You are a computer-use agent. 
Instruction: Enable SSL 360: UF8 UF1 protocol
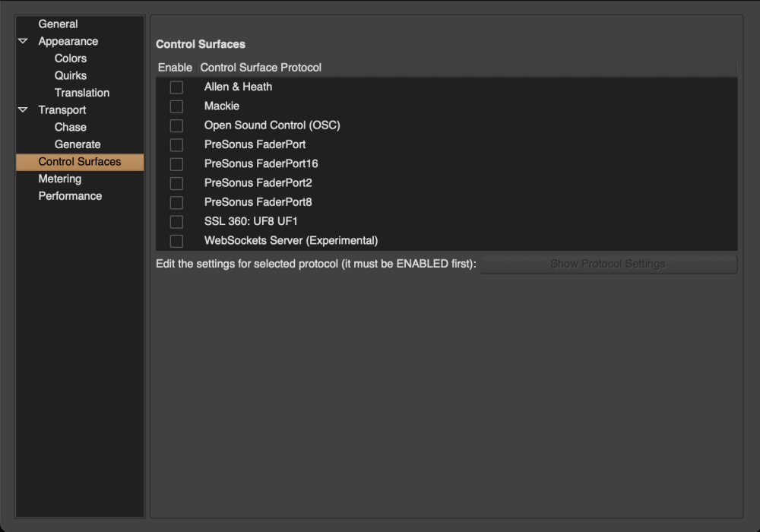pyautogui.click(x=176, y=221)
